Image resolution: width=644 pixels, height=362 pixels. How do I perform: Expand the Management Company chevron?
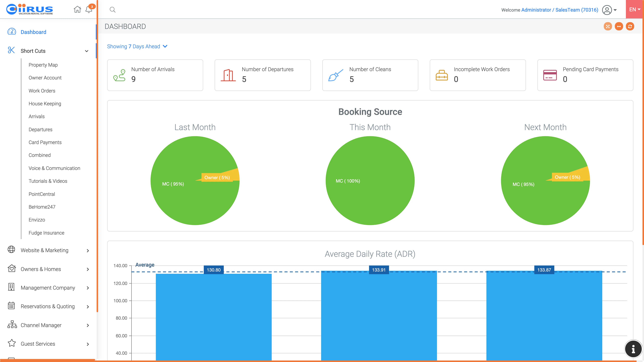[88, 288]
